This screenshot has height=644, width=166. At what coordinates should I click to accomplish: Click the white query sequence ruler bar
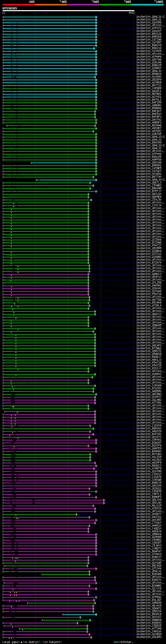coord(68,11)
